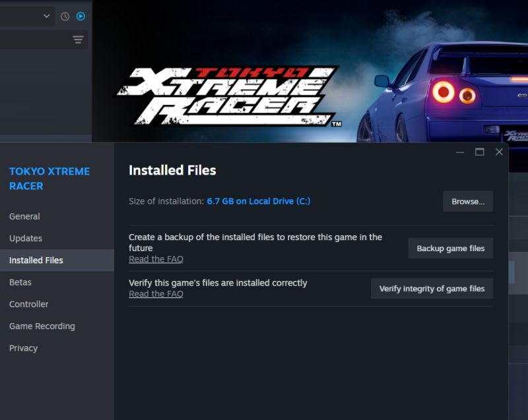This screenshot has width=528, height=420.
Task: Open the General properties tab
Action: coord(24,216)
